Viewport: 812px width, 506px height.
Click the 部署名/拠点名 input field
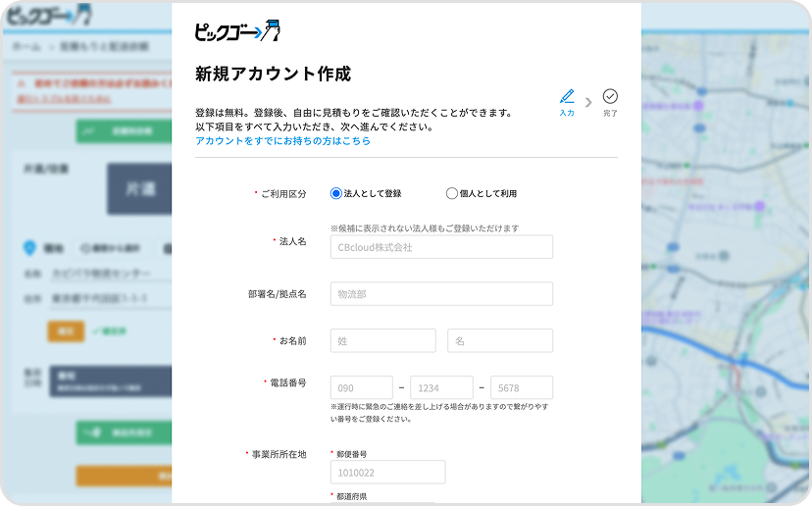[441, 294]
